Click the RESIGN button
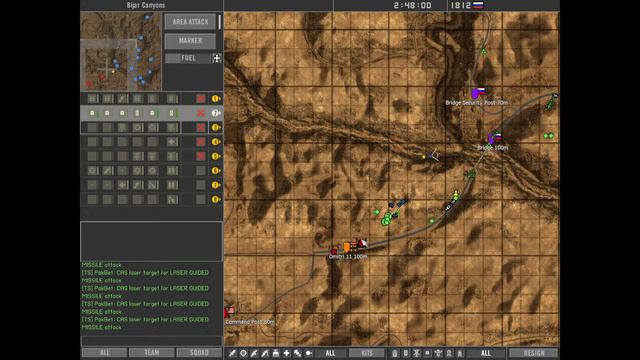 point(533,353)
